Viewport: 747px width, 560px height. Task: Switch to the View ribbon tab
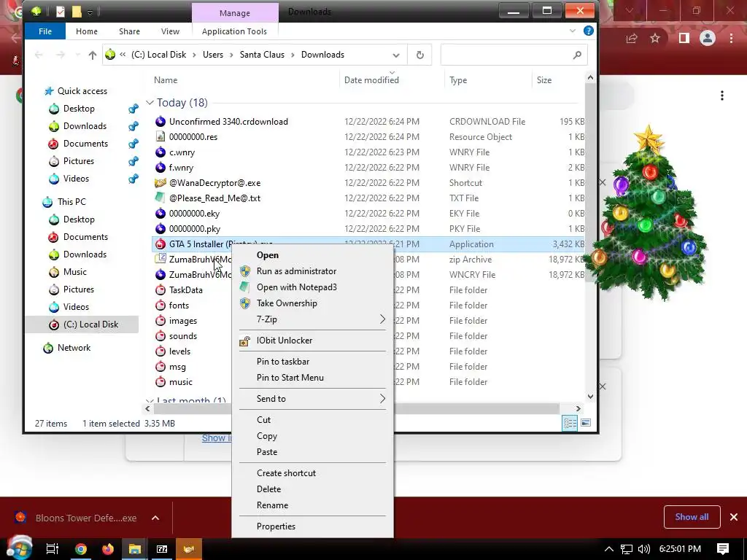(170, 31)
